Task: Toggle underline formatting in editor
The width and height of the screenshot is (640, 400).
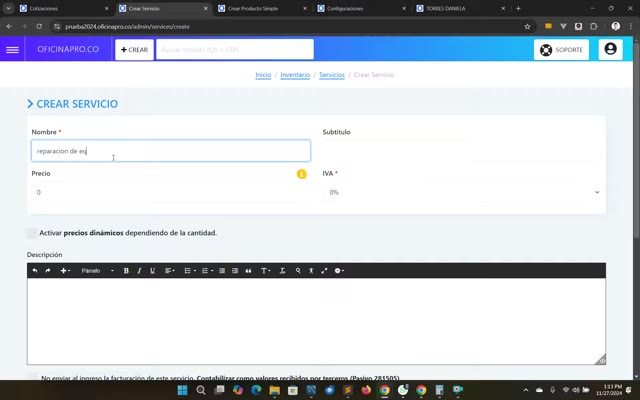Action: 152,271
